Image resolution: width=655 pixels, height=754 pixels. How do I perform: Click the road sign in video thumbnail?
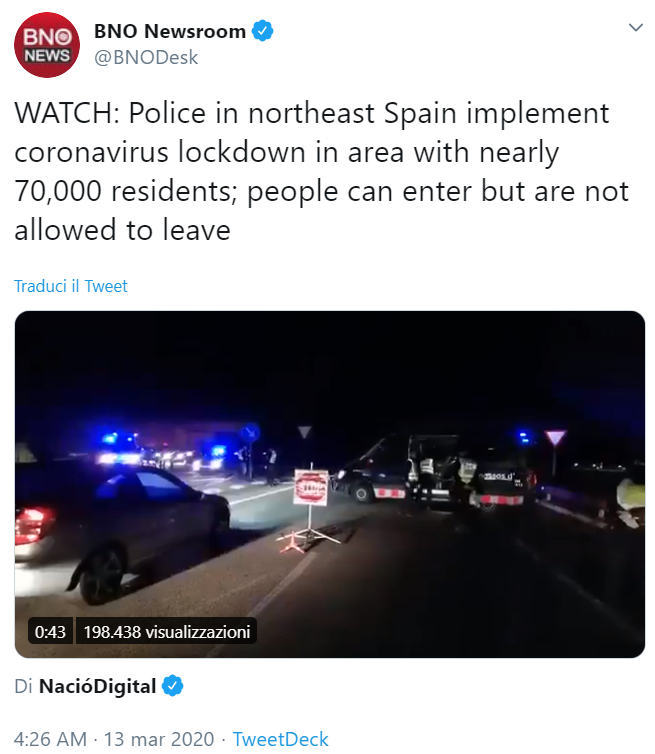[x=311, y=488]
